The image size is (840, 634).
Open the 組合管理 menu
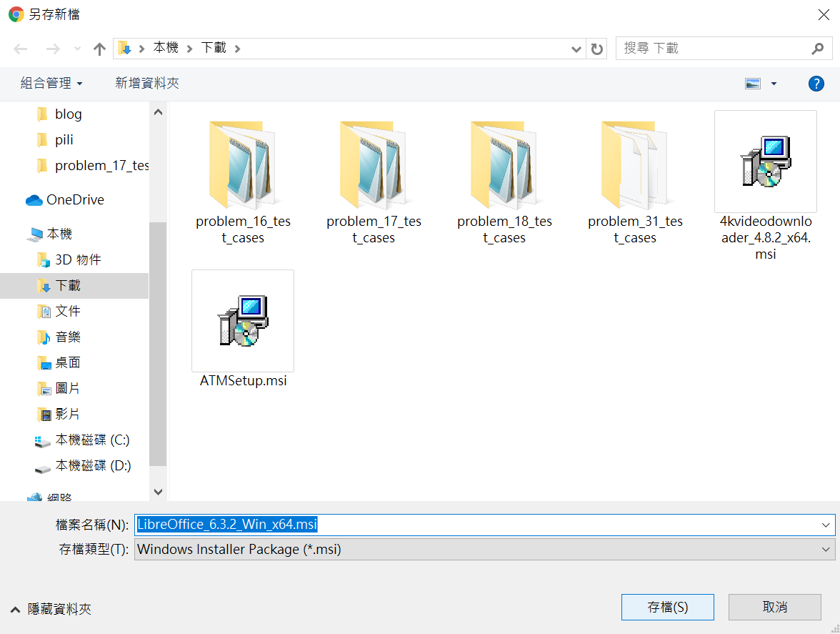click(51, 83)
